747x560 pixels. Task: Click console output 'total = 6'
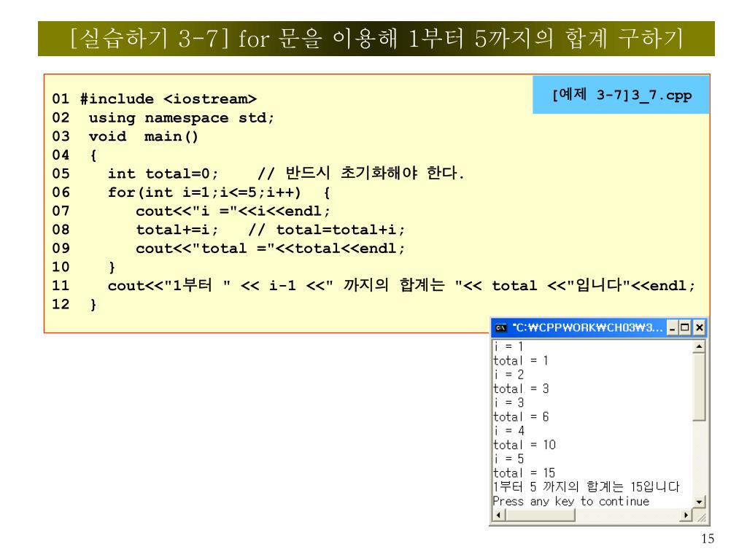click(521, 416)
